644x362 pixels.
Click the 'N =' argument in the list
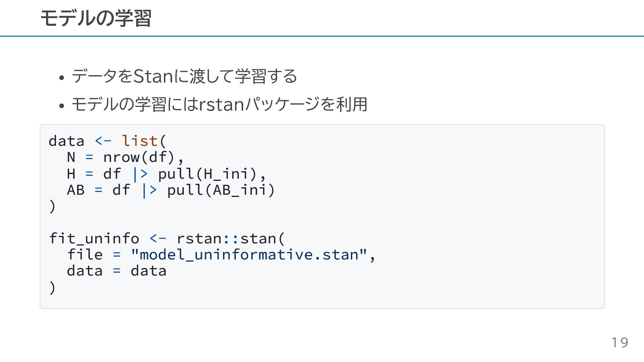click(x=80, y=157)
